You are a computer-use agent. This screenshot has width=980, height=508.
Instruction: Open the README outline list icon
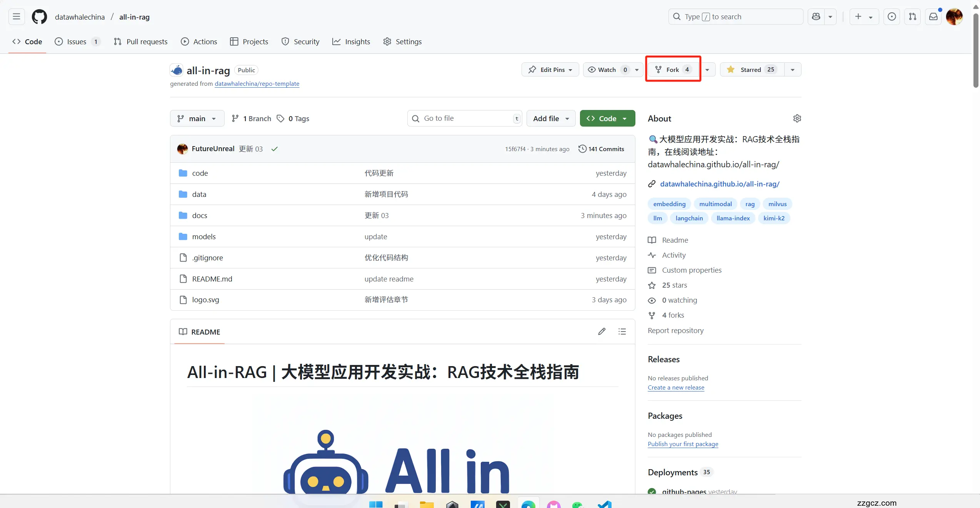(x=622, y=331)
